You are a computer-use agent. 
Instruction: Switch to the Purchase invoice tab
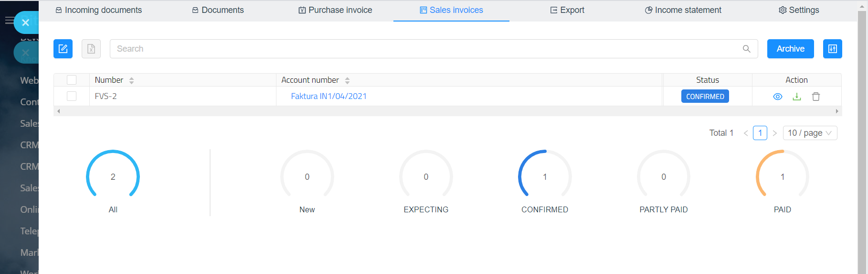pyautogui.click(x=335, y=10)
